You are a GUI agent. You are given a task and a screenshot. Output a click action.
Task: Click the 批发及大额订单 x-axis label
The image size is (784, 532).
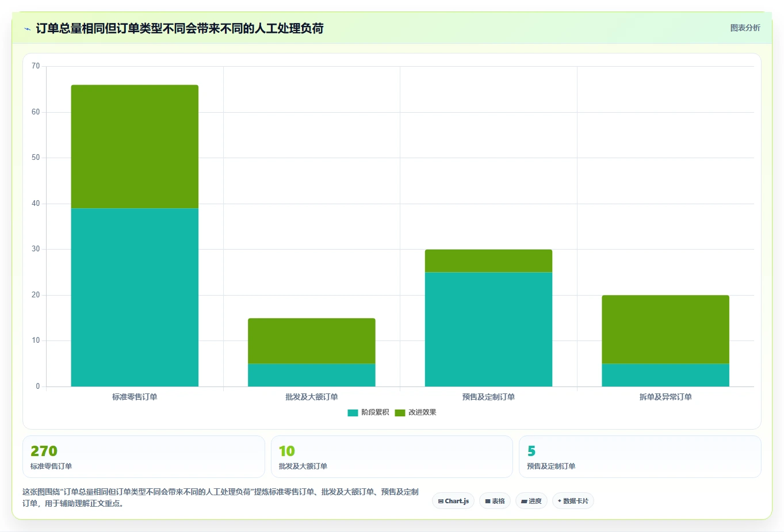312,397
